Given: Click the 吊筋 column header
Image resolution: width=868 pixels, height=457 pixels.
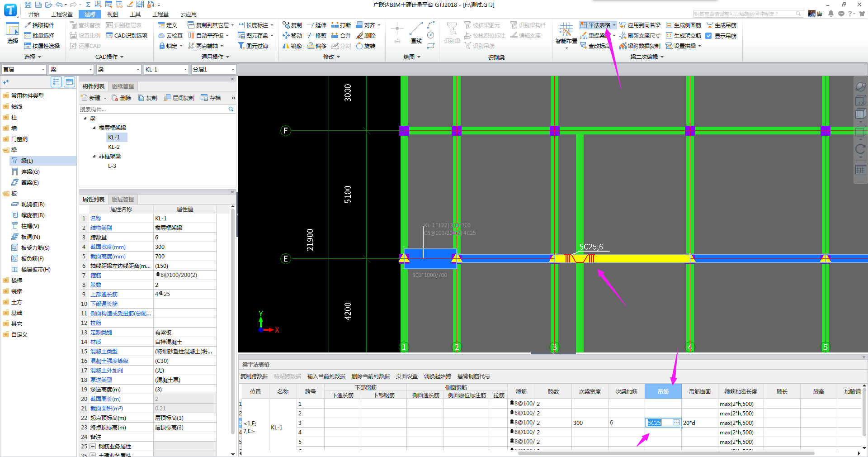Looking at the screenshot, I should coord(663,392).
